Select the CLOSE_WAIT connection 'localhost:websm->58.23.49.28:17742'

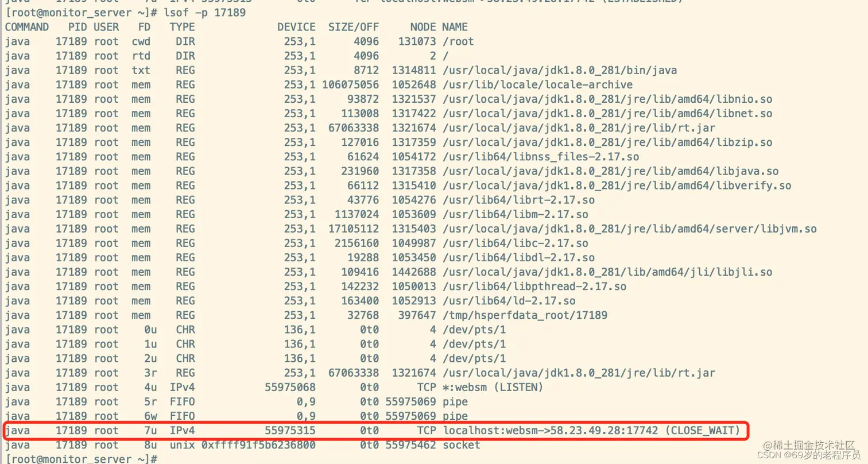pyautogui.click(x=591, y=430)
